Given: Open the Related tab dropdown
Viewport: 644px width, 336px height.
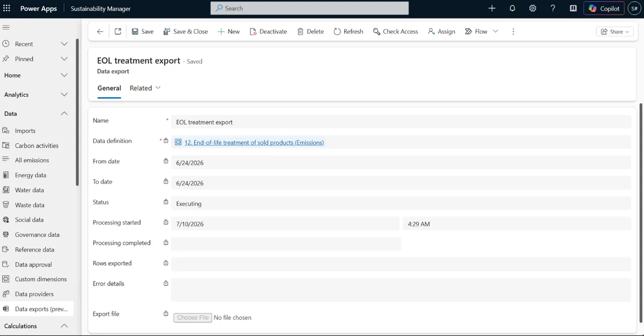Looking at the screenshot, I should (145, 88).
